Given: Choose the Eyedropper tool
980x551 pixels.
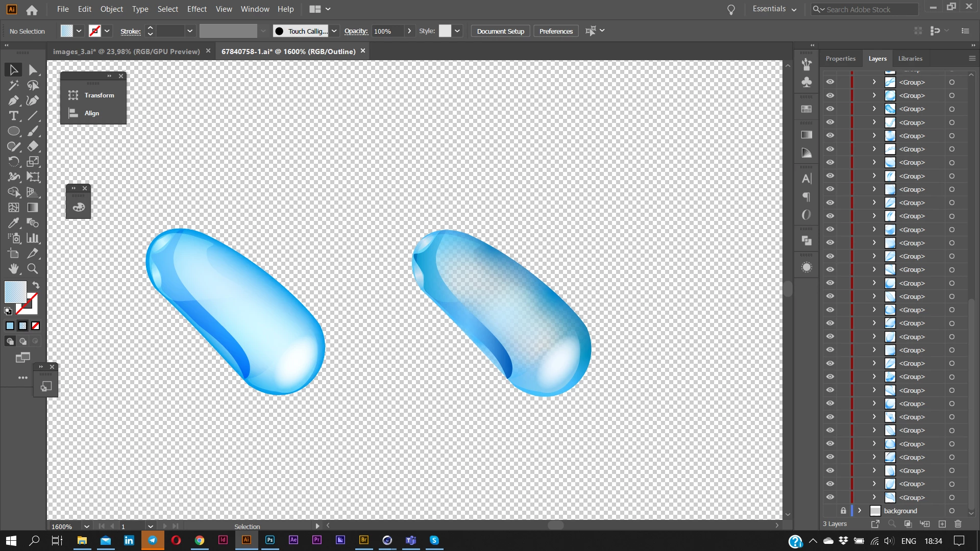Looking at the screenshot, I should click(13, 223).
